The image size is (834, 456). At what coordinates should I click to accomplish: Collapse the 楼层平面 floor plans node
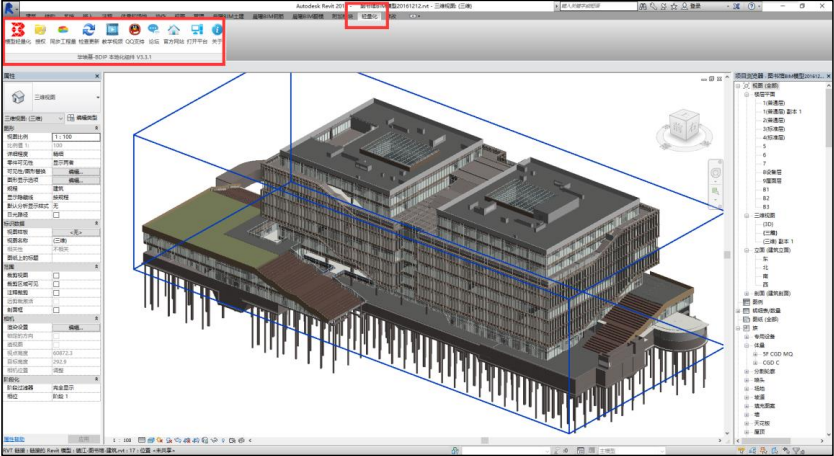click(x=746, y=94)
